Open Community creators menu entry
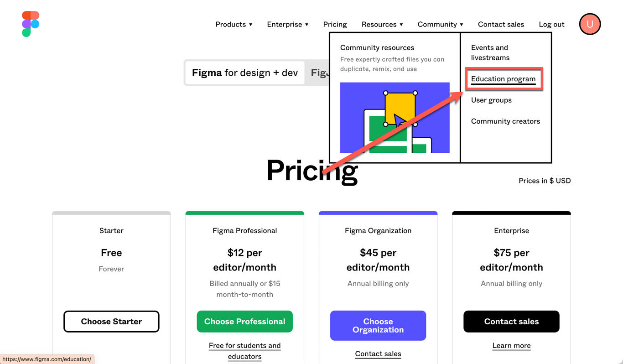The height and width of the screenshot is (364, 623). click(505, 121)
